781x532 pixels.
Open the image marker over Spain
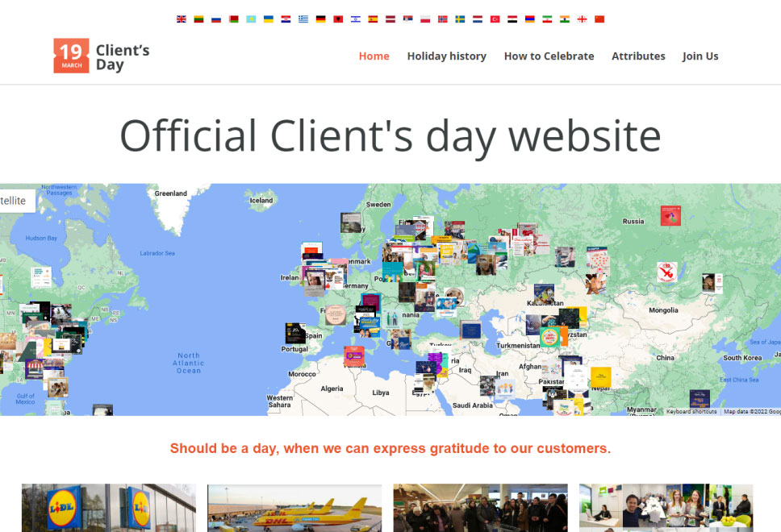[294, 331]
